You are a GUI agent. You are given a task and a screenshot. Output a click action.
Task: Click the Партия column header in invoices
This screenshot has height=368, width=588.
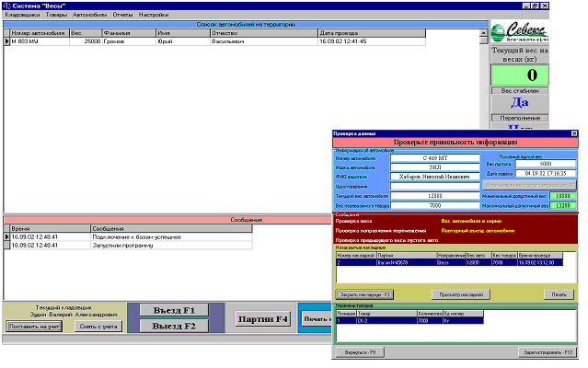pos(407,255)
